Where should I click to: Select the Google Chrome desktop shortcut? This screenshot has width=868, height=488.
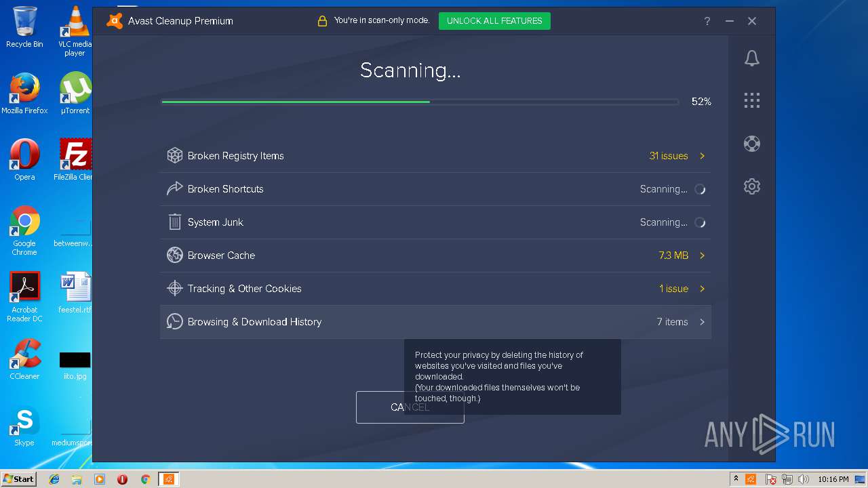pos(24,230)
